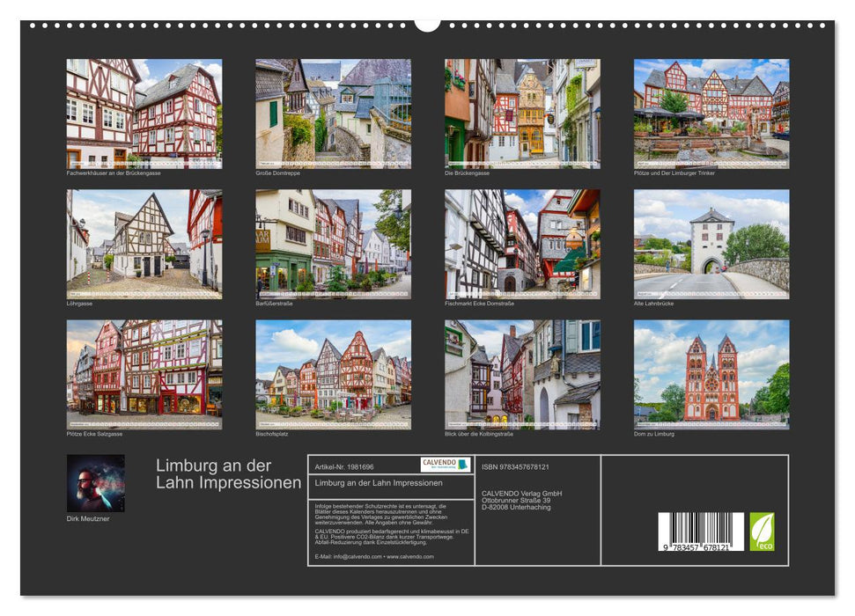Click the Fachwerkhäuser an der Brückengasse photo
The image size is (855, 616).
(x=144, y=114)
